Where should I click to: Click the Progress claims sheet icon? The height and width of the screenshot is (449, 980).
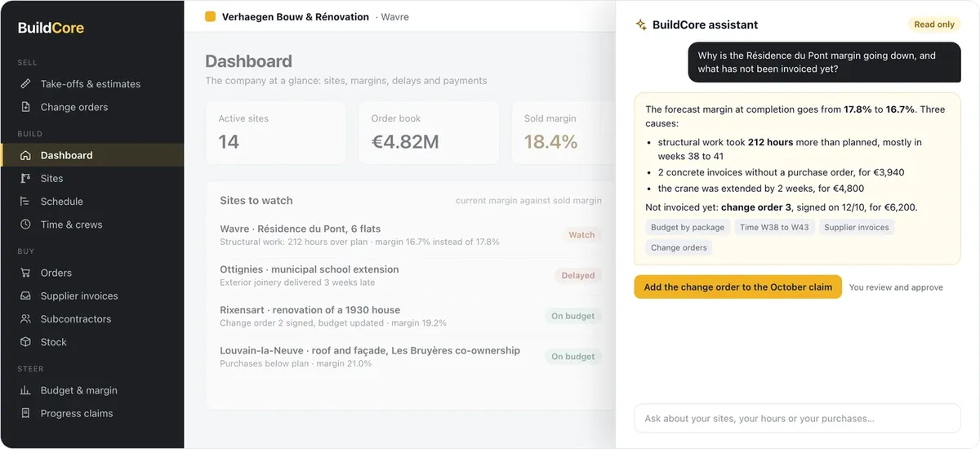click(25, 413)
